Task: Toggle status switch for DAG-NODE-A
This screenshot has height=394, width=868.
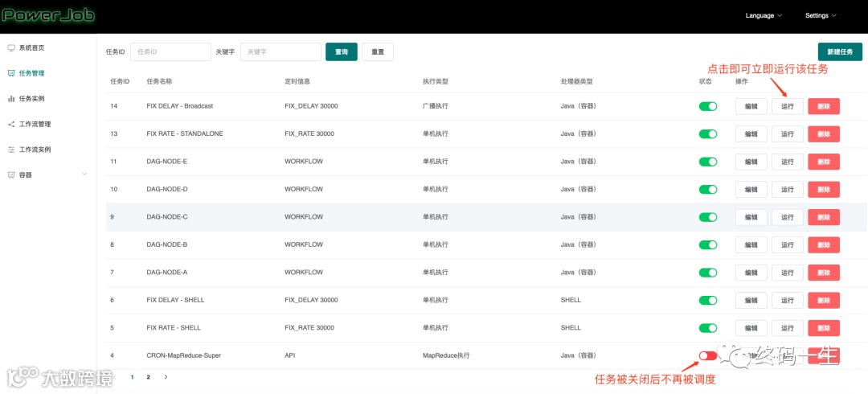Action: coord(708,272)
